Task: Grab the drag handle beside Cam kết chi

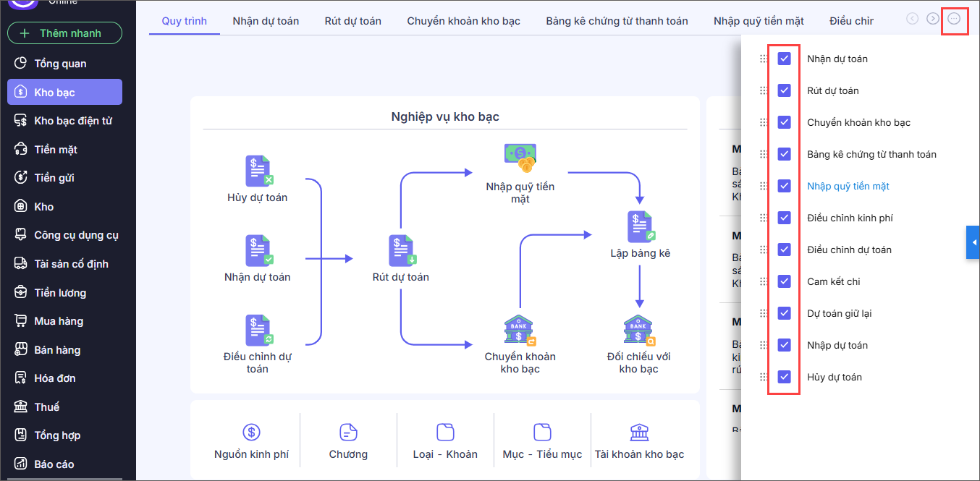Action: 763,281
